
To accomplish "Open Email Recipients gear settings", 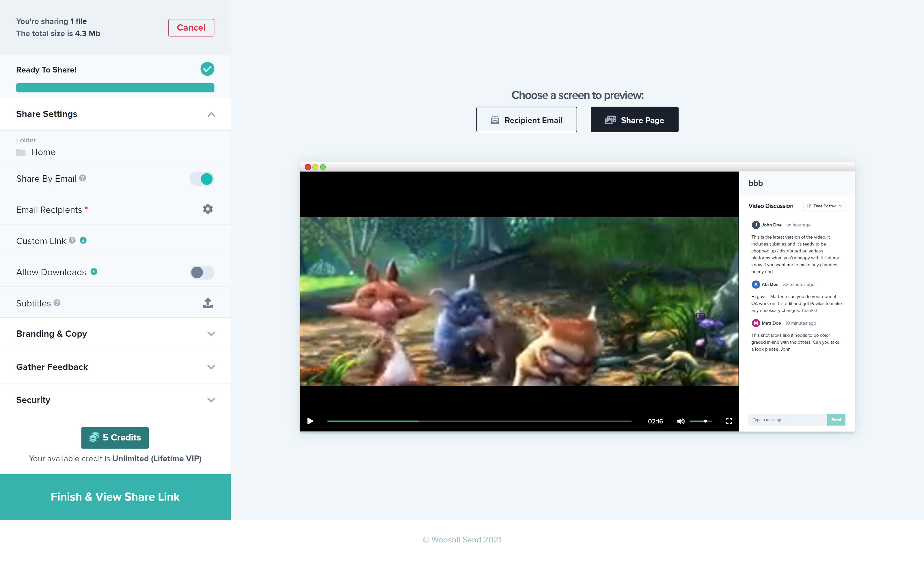I will [208, 209].
